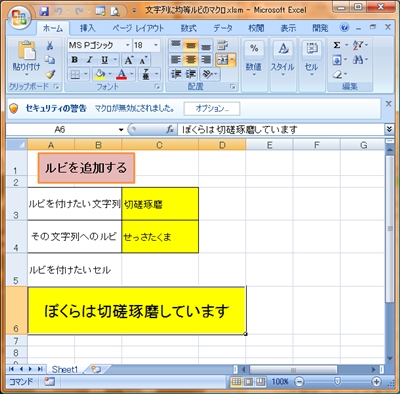Switch to the 挿入 ribbon tab
This screenshot has height=394, width=400.
click(x=88, y=29)
